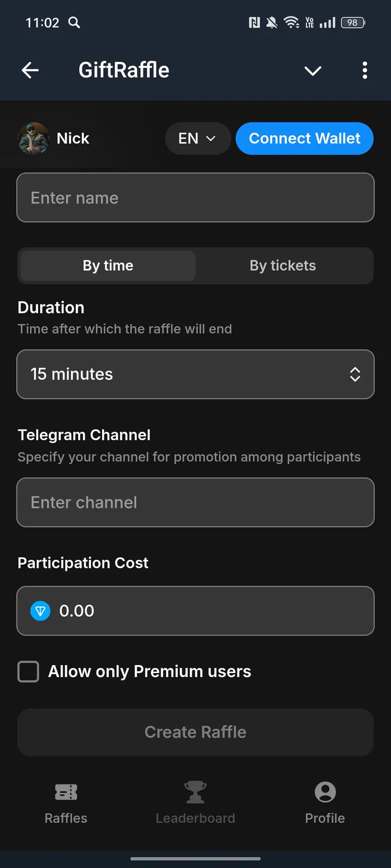
Task: Tap the TON coin icon
Action: (x=40, y=611)
